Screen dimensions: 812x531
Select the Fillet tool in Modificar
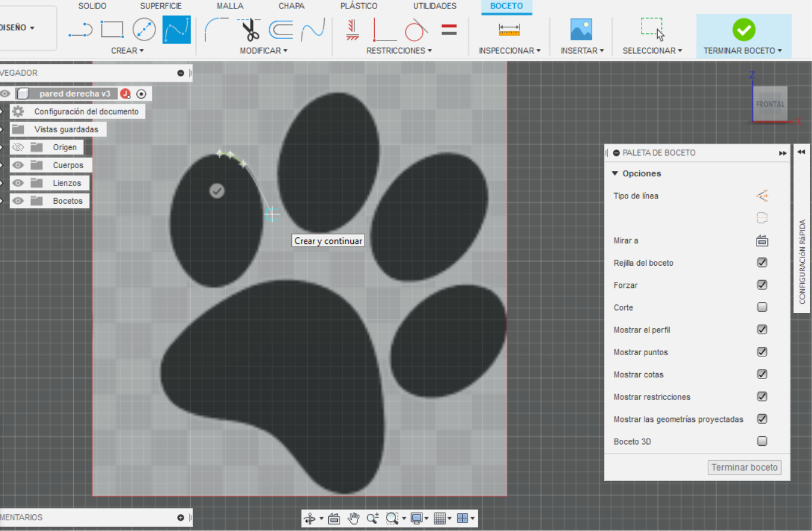tap(216, 29)
